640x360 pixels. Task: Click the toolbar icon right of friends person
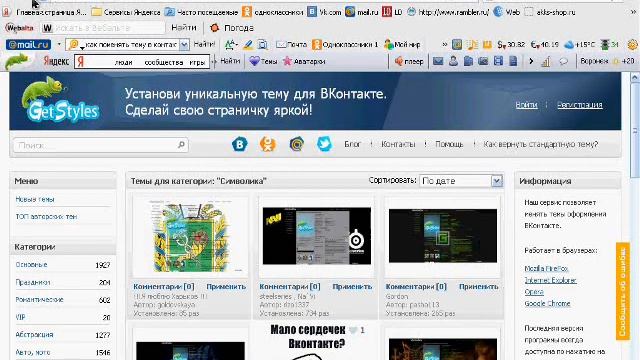coord(468,61)
